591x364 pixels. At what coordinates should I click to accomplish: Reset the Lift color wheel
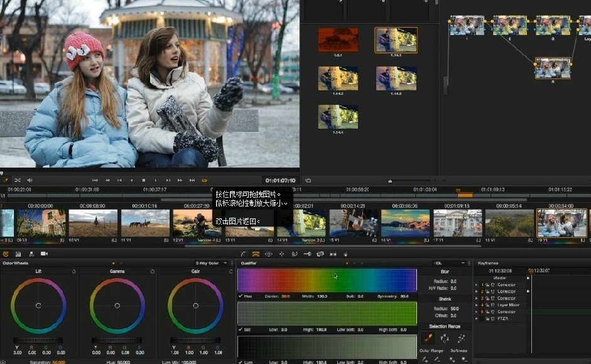pyautogui.click(x=74, y=271)
